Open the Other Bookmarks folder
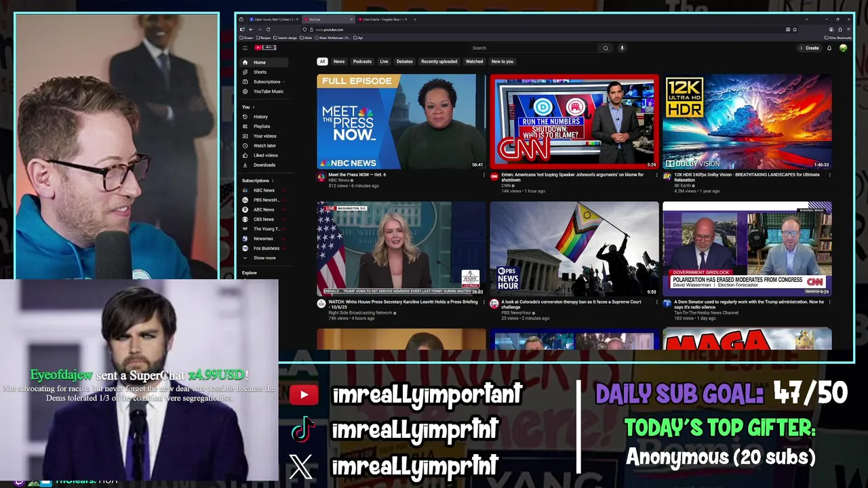This screenshot has width=868, height=488. [x=838, y=38]
